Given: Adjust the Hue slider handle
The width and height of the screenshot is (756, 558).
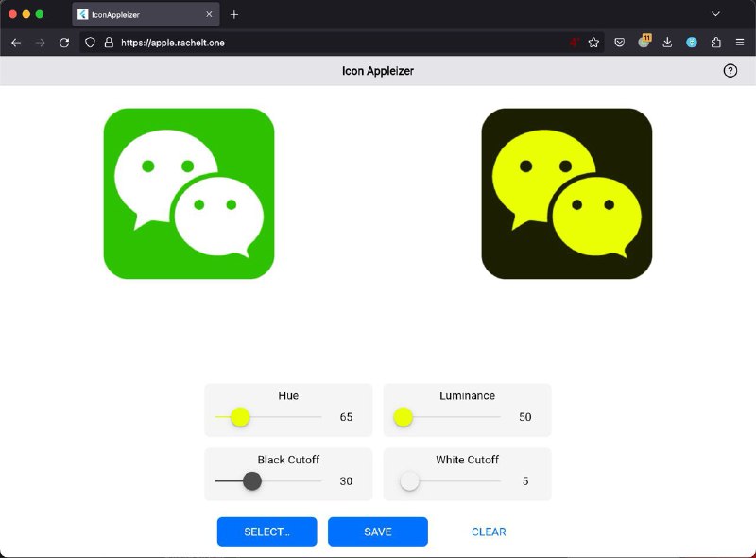Looking at the screenshot, I should click(x=241, y=416).
